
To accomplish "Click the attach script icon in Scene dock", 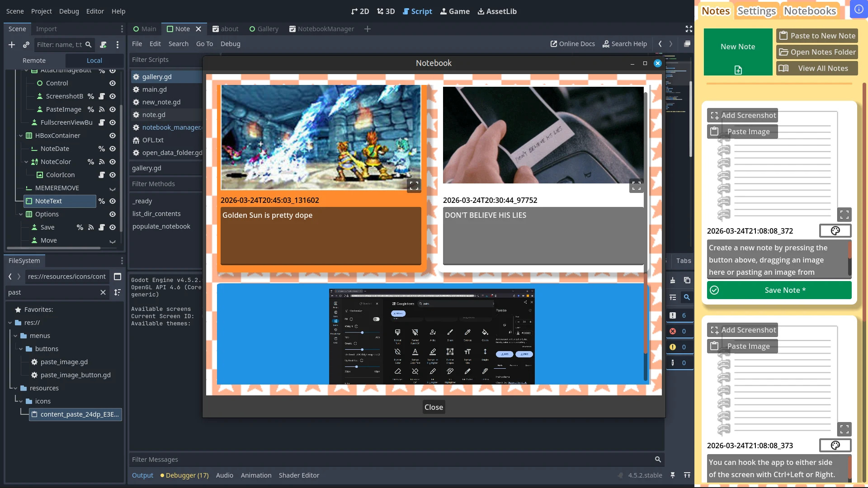I will click(103, 45).
